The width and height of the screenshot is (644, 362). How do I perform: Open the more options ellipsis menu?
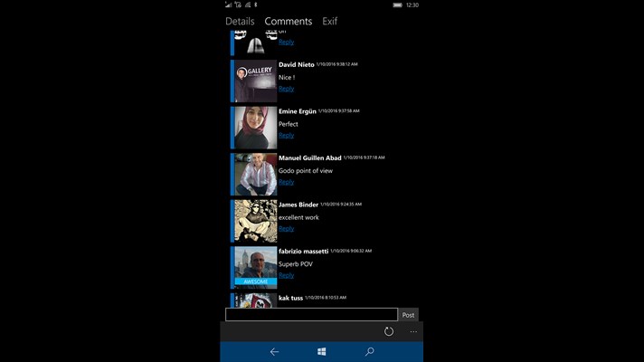pyautogui.click(x=413, y=331)
